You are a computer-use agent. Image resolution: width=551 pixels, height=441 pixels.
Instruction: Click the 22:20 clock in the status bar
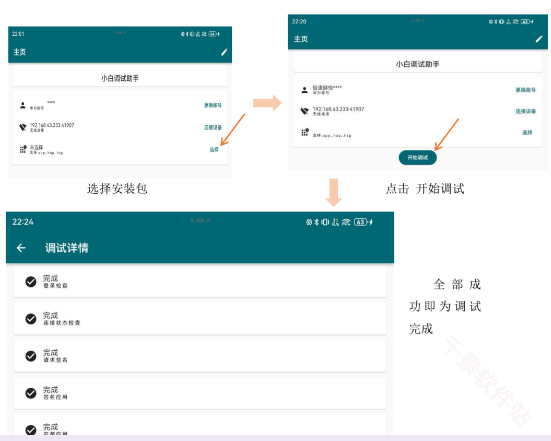(x=299, y=22)
